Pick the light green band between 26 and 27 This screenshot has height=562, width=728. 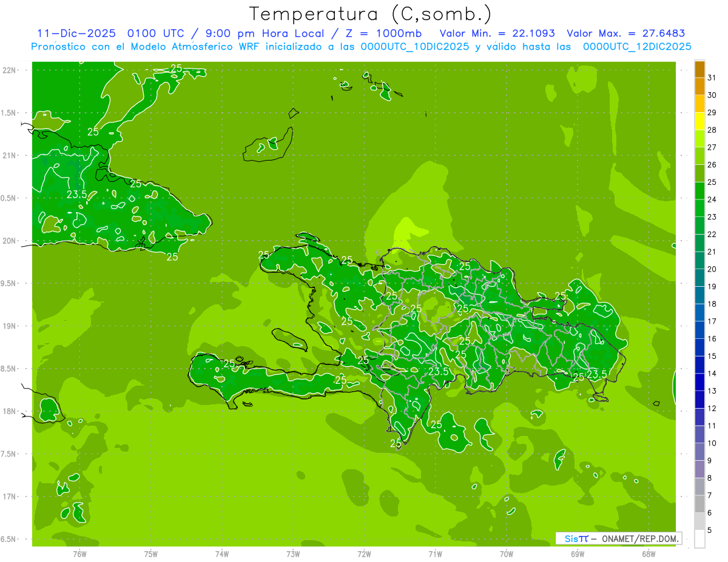click(699, 156)
